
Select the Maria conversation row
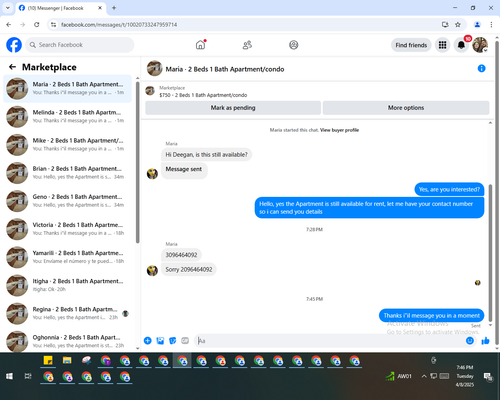click(68, 88)
